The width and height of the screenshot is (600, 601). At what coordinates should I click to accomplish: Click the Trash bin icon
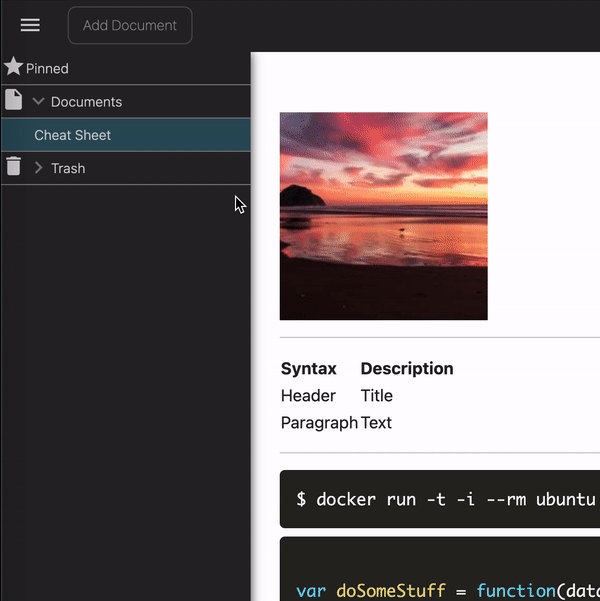click(13, 166)
